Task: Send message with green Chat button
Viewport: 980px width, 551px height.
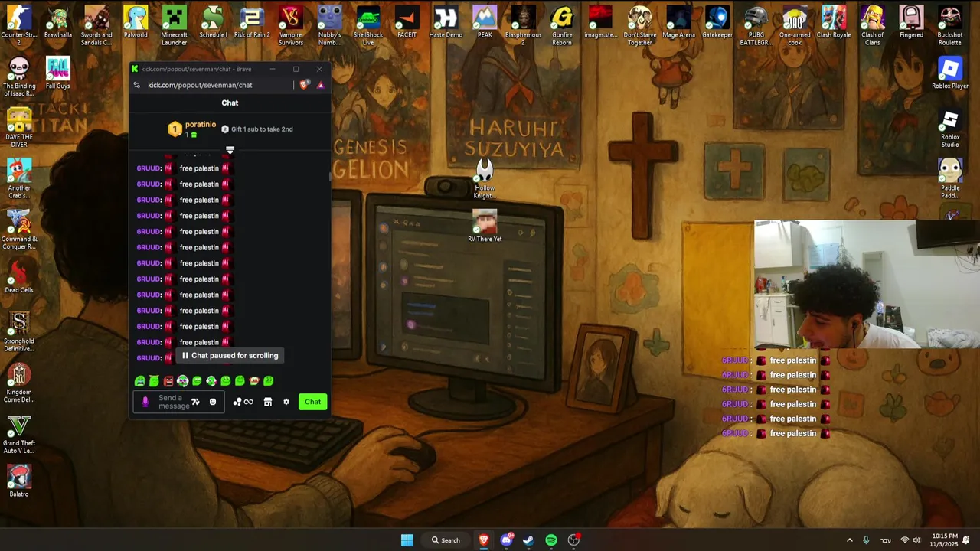Action: [312, 402]
